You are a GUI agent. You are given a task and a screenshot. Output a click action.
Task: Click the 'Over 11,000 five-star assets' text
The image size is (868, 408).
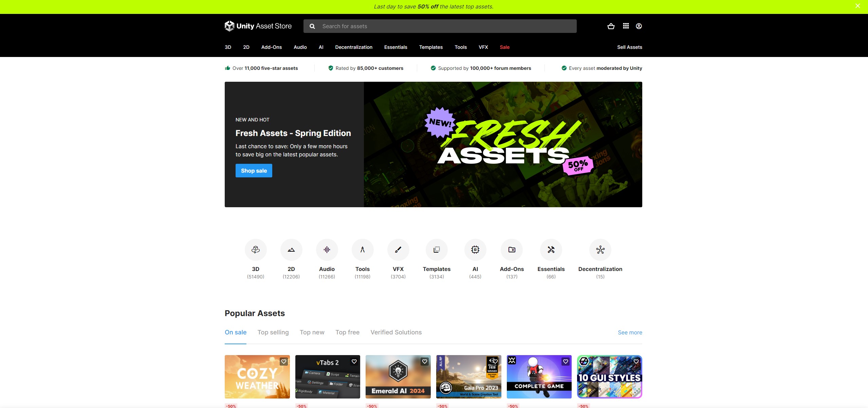265,68
